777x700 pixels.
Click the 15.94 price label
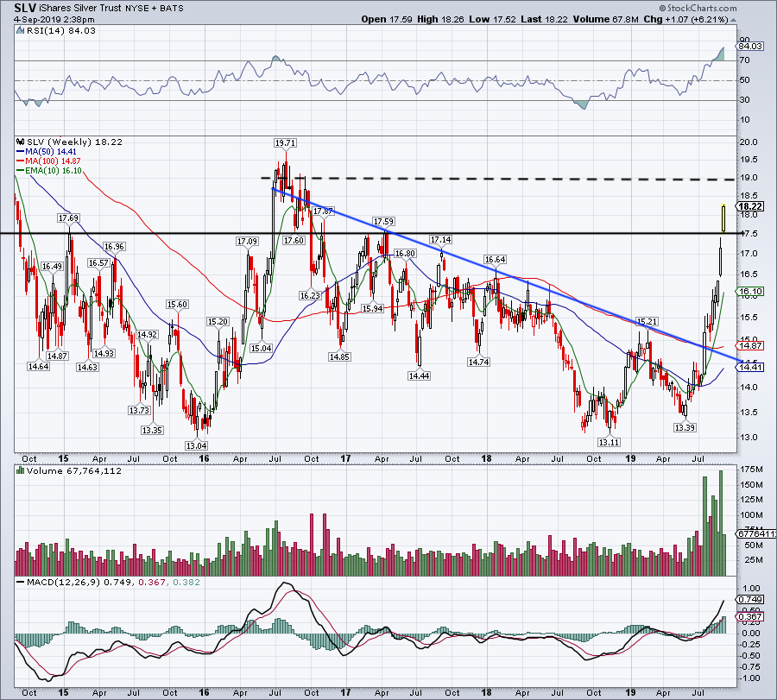pyautogui.click(x=373, y=308)
